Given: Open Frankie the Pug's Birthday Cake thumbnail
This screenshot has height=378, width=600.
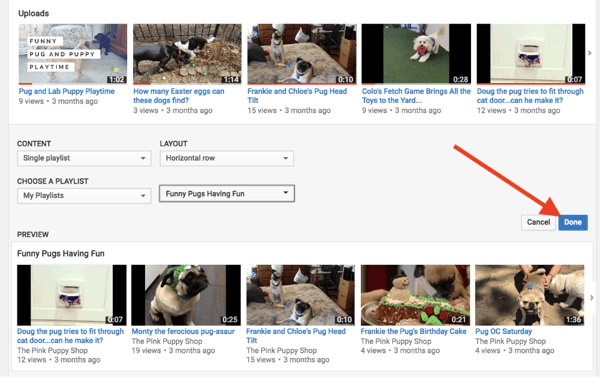Looking at the screenshot, I should coord(415,295).
